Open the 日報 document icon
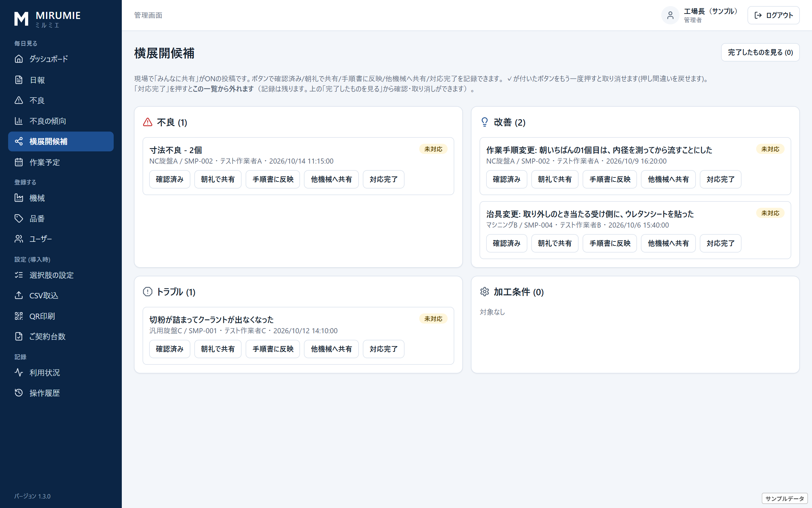812x508 pixels. (19, 80)
